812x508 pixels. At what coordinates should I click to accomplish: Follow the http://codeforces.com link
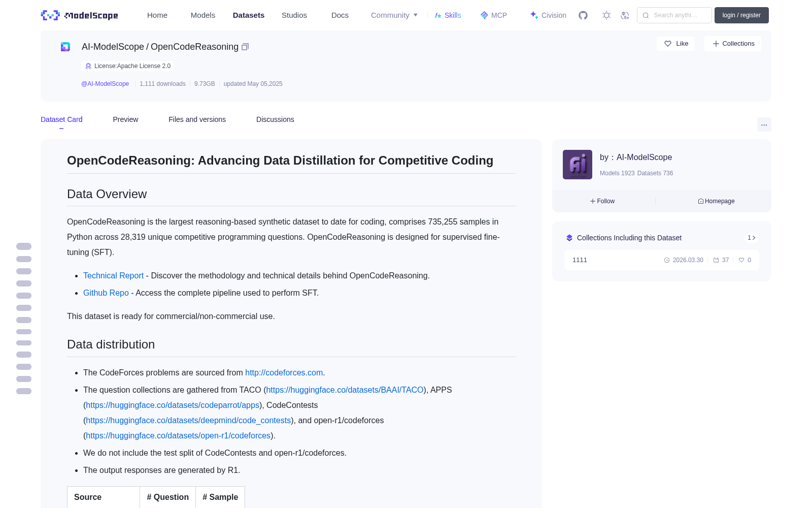(284, 372)
